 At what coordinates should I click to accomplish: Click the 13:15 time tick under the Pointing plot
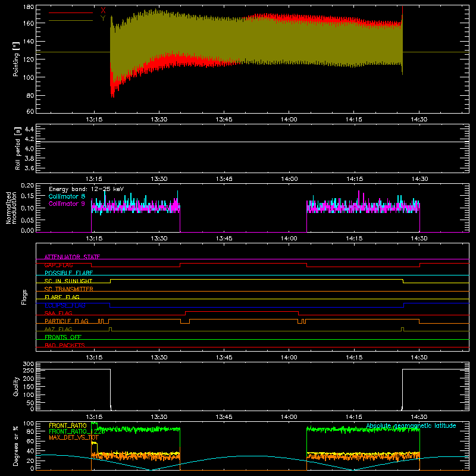click(94, 120)
